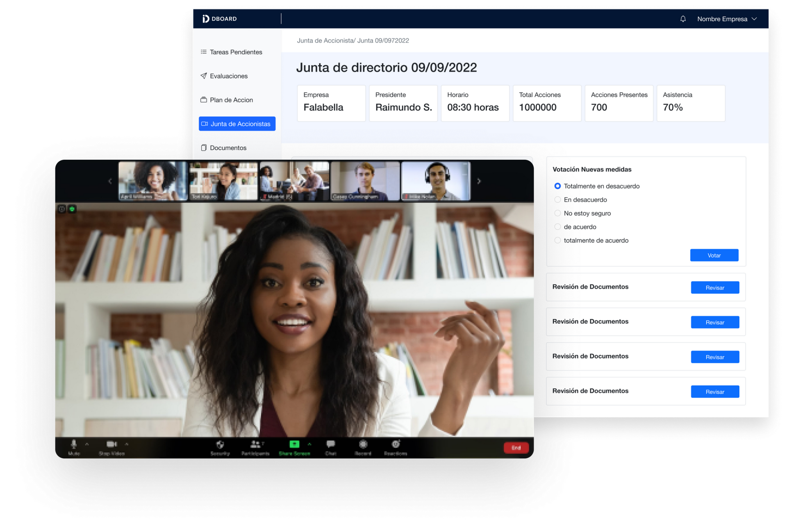Start recording with the Record icon

click(363, 444)
